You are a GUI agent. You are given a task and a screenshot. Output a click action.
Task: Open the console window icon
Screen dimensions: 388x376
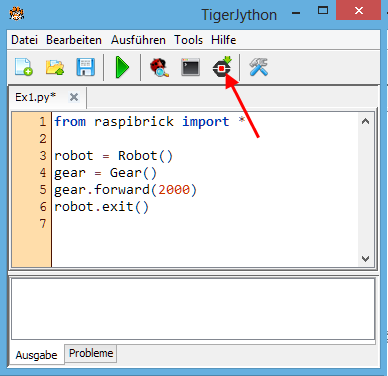pyautogui.click(x=190, y=67)
